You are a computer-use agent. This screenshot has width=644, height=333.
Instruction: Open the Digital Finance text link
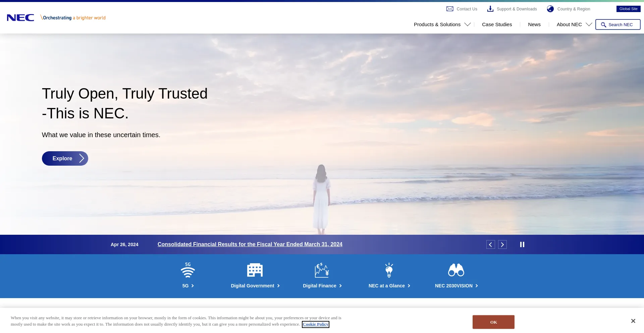coord(322,286)
